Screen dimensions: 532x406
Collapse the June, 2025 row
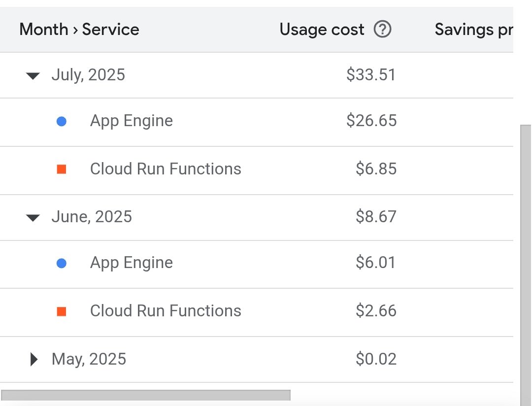[x=33, y=218]
